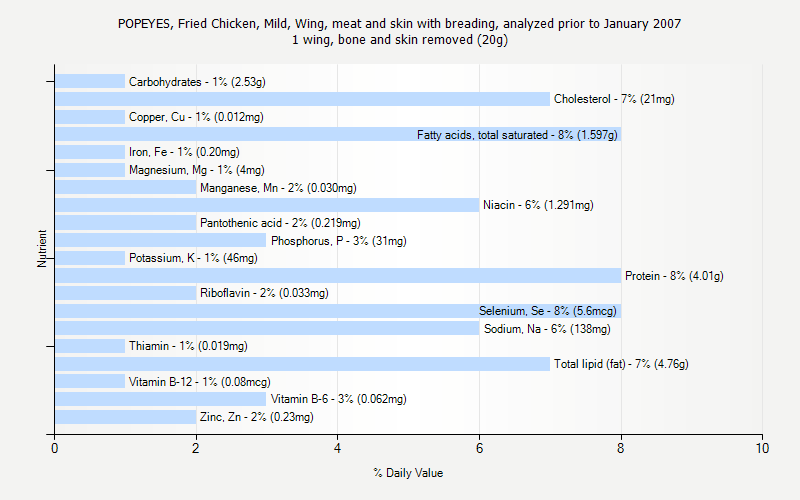Select the Total lipid (fat) label
Viewport: 800px width, 500px height.
pyautogui.click(x=621, y=364)
